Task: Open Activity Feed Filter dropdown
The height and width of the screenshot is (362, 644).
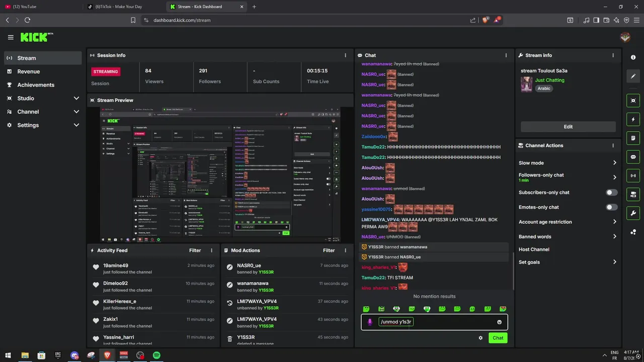Action: pos(195,250)
